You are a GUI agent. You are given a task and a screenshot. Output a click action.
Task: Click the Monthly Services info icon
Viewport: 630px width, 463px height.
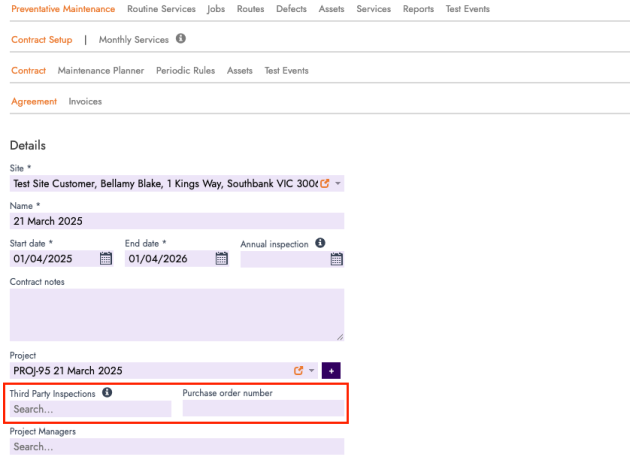coord(181,39)
